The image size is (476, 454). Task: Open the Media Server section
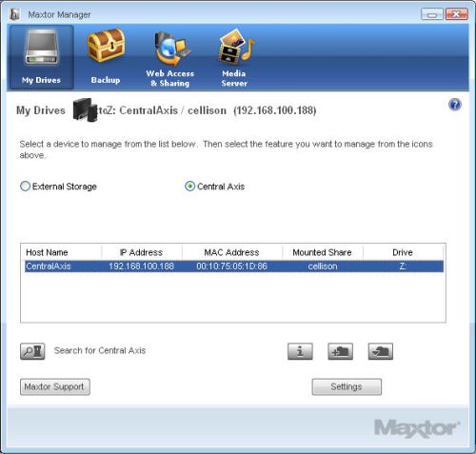(x=234, y=59)
